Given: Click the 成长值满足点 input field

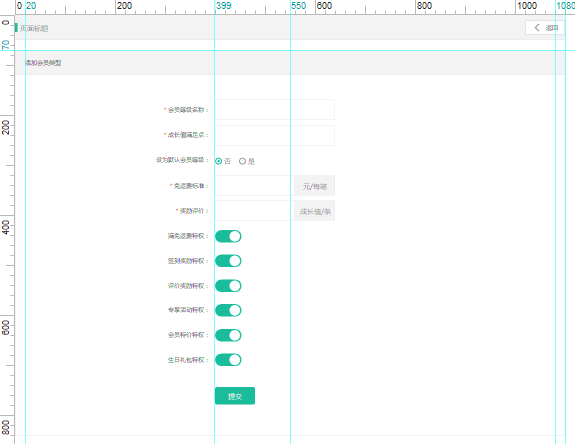Looking at the screenshot, I should coord(275,135).
